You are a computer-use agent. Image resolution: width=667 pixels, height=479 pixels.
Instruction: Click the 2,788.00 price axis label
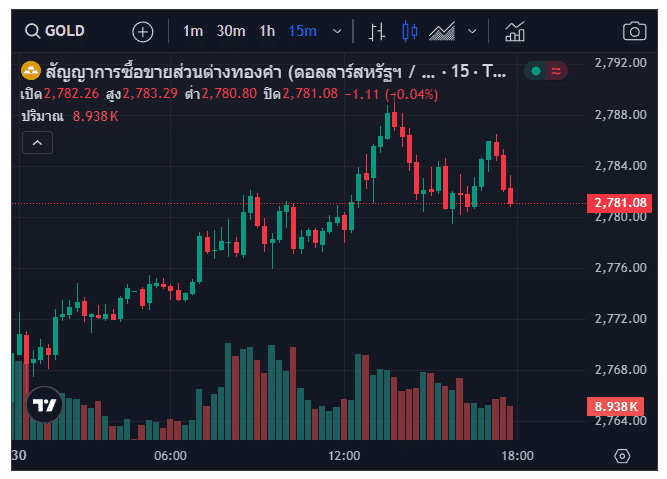click(620, 115)
